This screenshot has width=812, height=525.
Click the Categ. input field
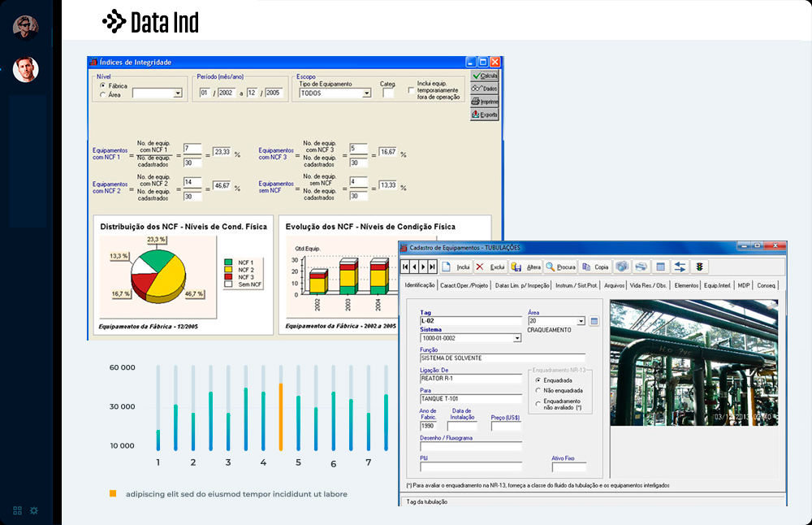coord(388,93)
